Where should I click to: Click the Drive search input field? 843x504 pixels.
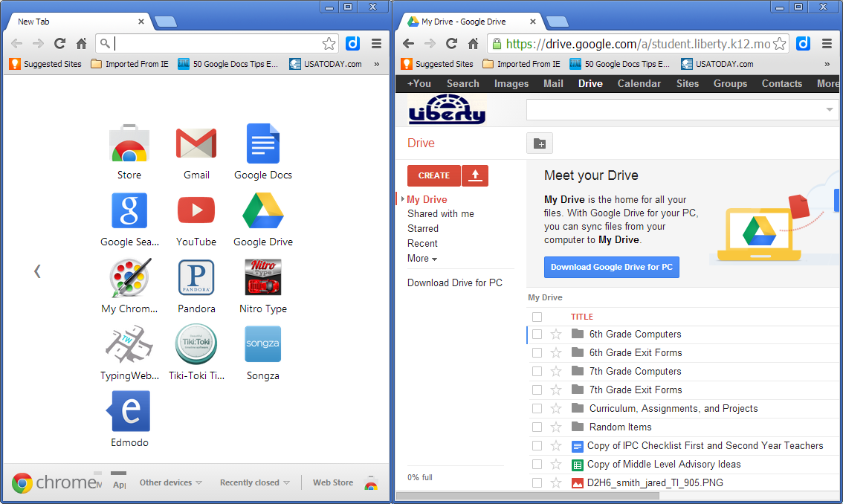(x=675, y=110)
